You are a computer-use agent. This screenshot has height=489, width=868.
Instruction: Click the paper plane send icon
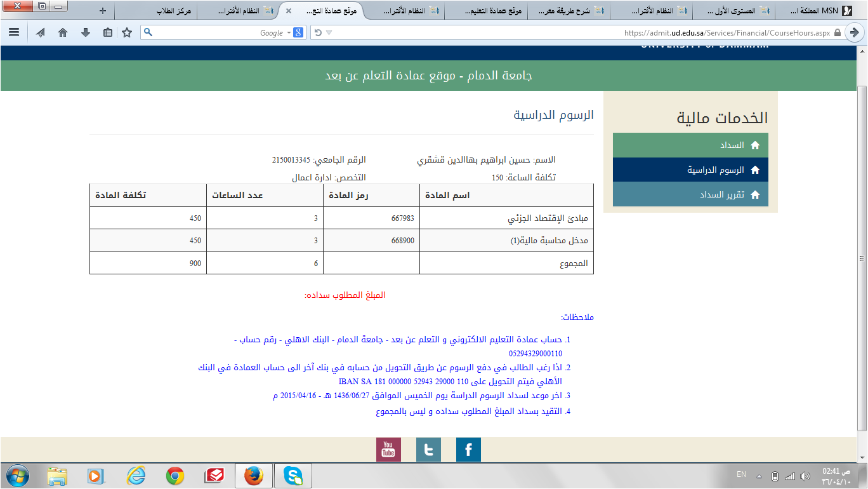(x=41, y=32)
